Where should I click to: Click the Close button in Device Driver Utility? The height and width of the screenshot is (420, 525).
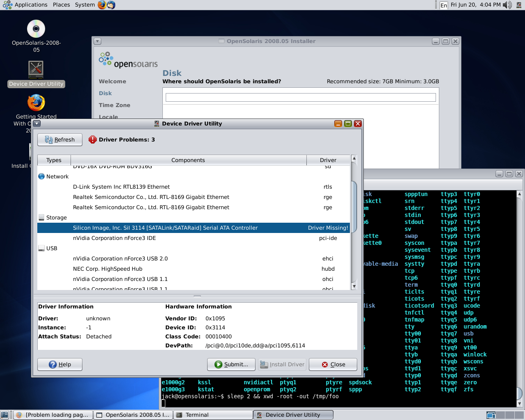click(x=333, y=364)
